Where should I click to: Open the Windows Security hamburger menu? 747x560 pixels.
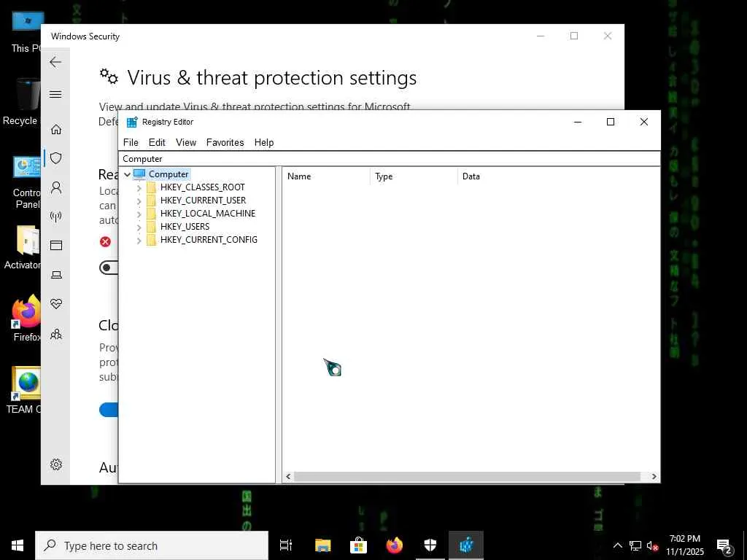pyautogui.click(x=55, y=94)
